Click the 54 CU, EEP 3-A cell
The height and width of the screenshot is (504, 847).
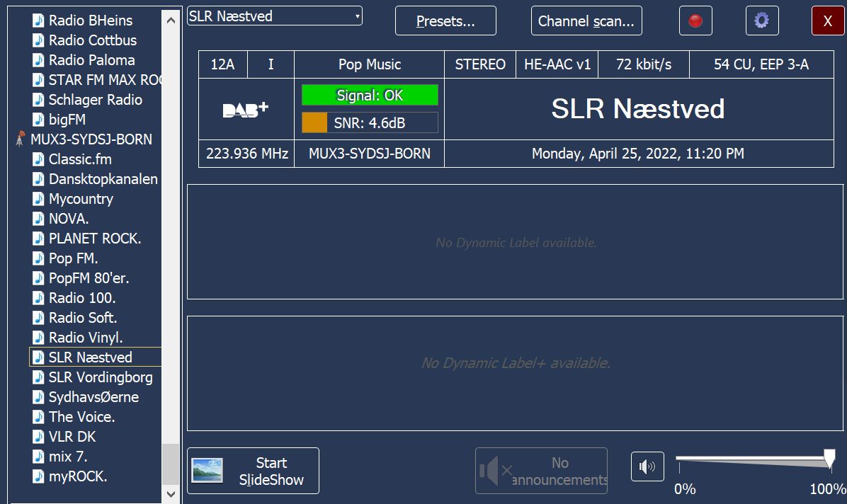(761, 64)
